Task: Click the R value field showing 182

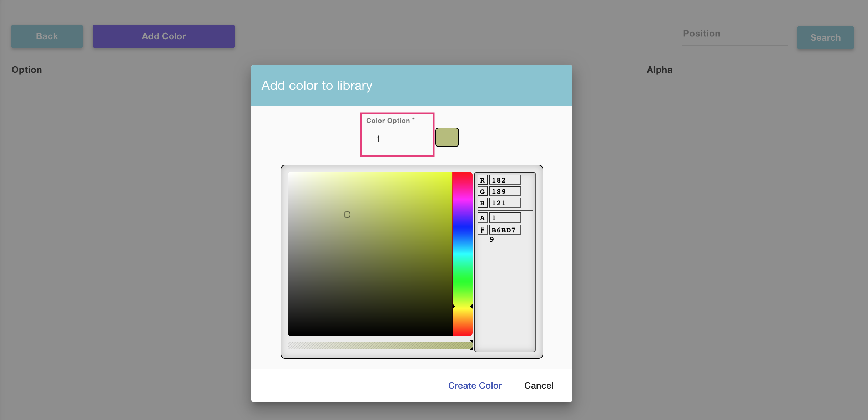Action: [x=505, y=180]
